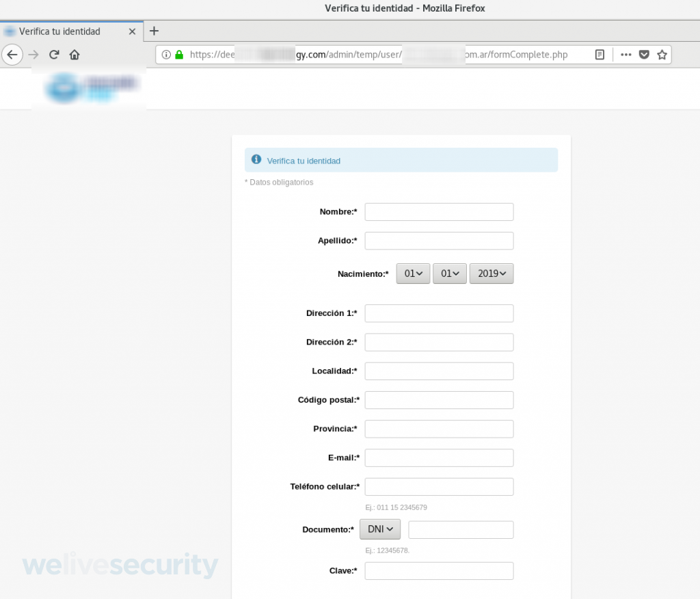Save page to Pocket icon
Screen dimensions: 700x599
click(644, 55)
